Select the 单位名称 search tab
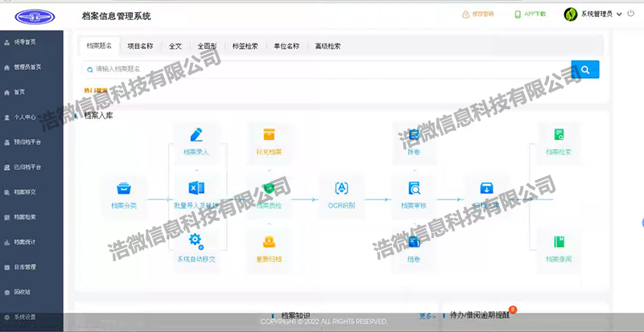The width and height of the screenshot is (644, 332). [x=287, y=47]
